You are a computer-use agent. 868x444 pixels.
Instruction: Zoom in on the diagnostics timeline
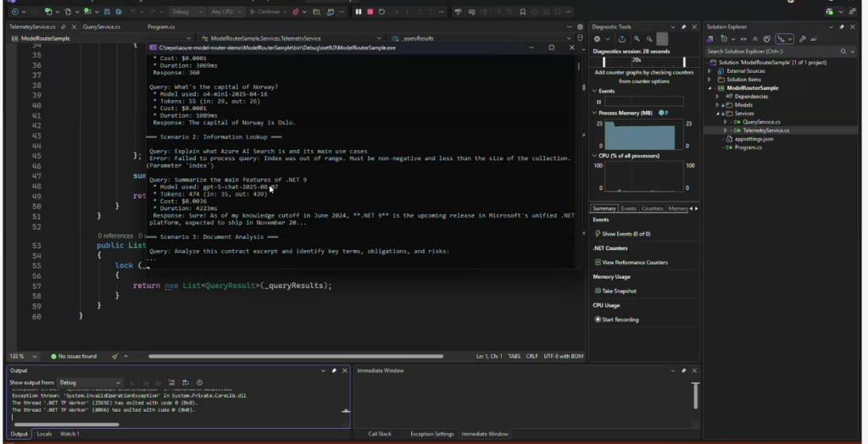coord(637,39)
